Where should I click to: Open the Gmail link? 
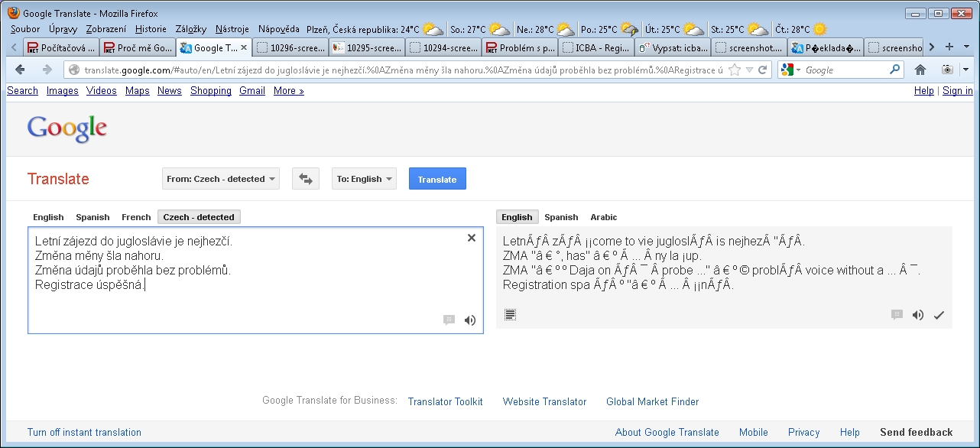point(252,90)
